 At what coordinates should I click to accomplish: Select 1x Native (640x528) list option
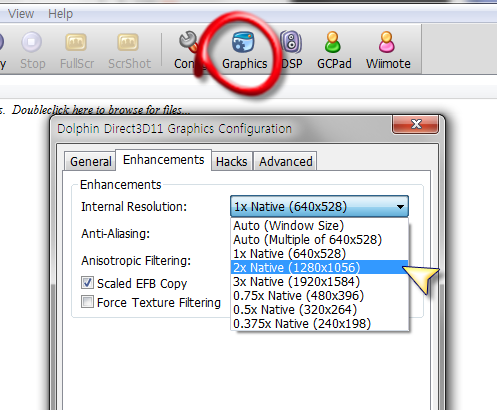click(x=319, y=254)
